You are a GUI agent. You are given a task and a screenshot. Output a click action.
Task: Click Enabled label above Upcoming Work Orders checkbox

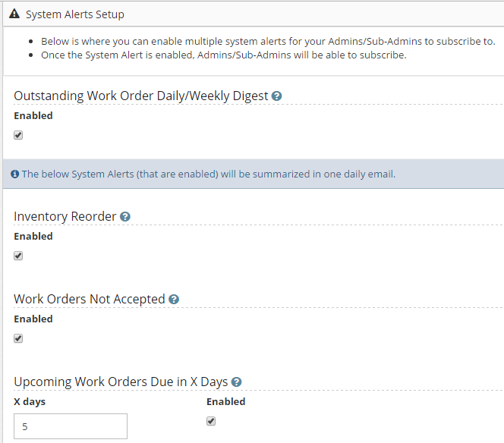tap(226, 401)
